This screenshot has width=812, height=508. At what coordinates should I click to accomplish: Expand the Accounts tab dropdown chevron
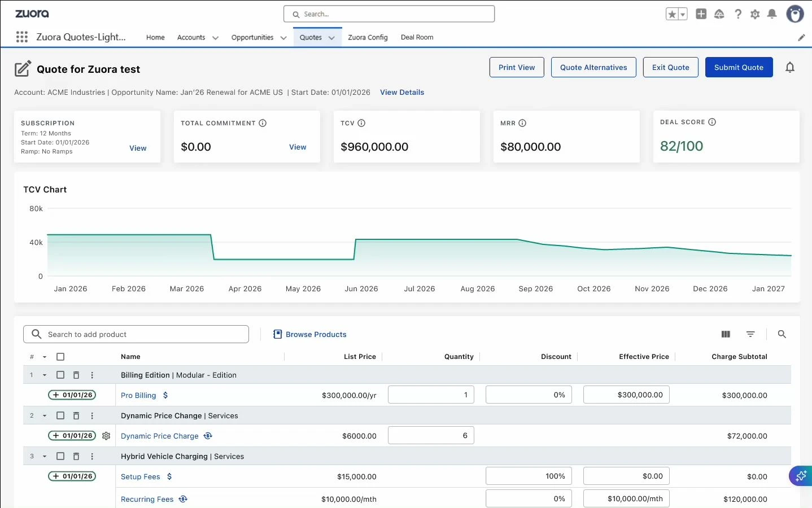(215, 38)
